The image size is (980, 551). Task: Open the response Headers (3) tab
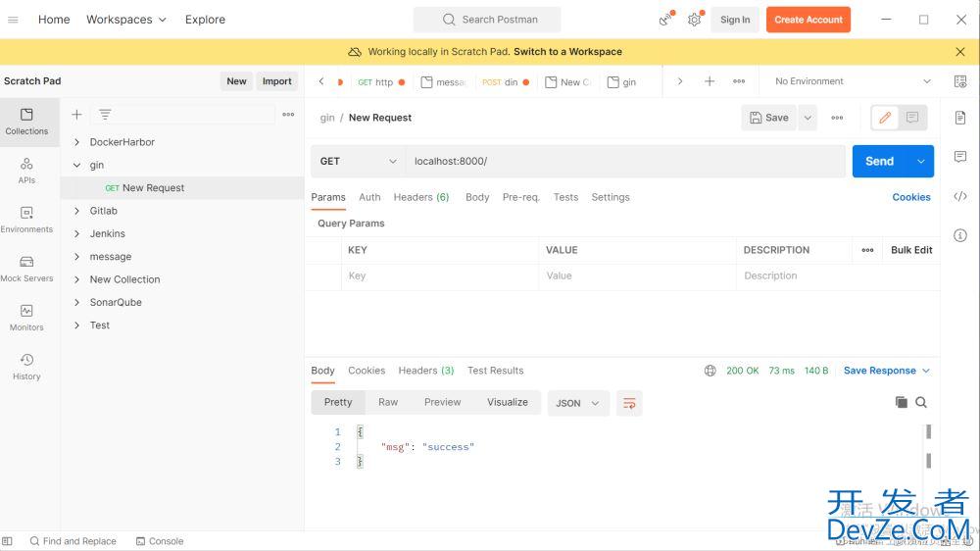[x=425, y=371]
